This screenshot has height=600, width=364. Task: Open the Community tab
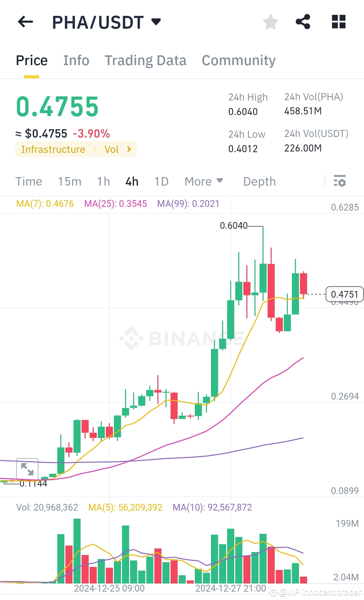tap(238, 60)
